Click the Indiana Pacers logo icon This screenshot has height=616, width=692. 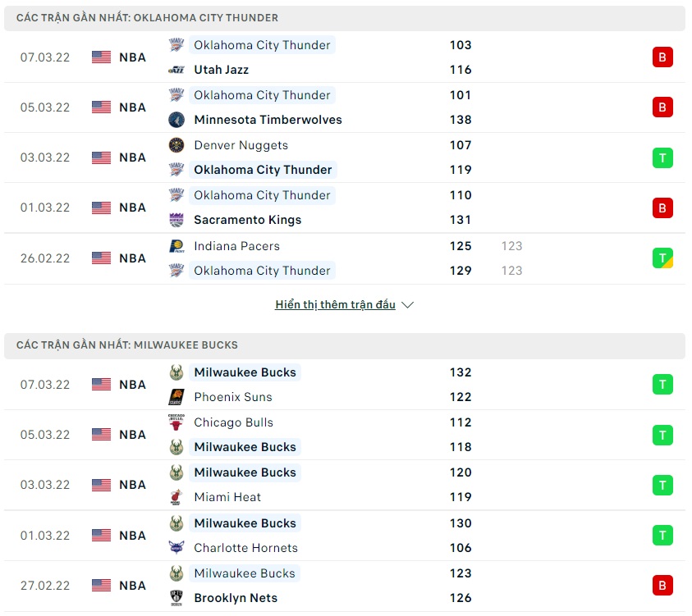176,246
